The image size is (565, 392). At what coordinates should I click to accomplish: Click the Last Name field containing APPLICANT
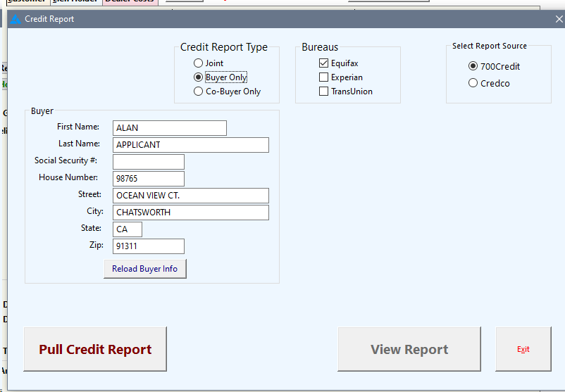(x=190, y=145)
